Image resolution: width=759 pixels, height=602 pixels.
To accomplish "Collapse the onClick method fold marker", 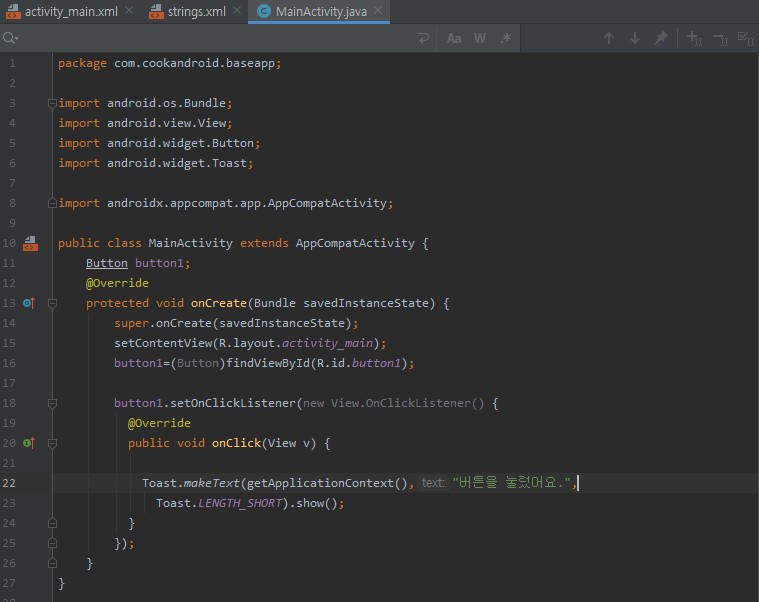I will (x=51, y=443).
